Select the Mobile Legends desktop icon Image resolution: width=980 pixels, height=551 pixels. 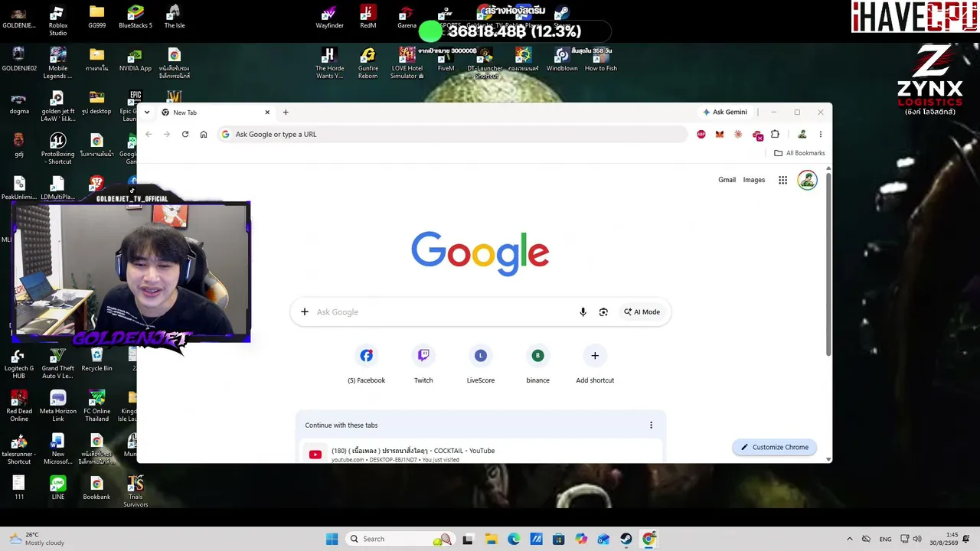tap(58, 64)
